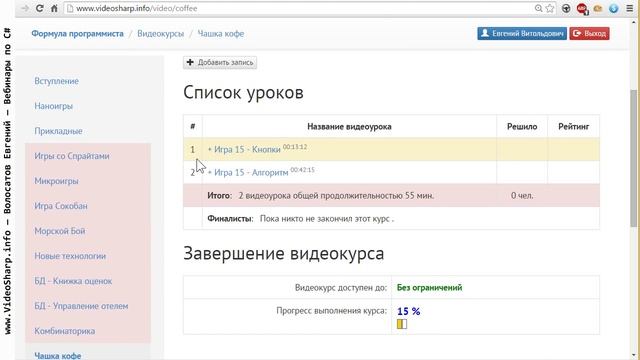The width and height of the screenshot is (640, 360).
Task: Select БД - Управление отелем in sidebar
Action: click(81, 306)
